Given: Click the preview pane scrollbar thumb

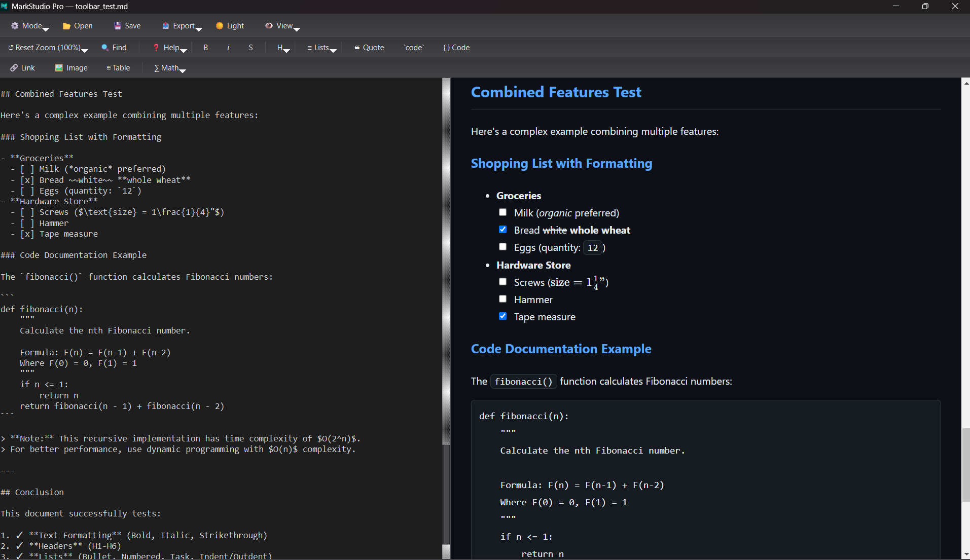Looking at the screenshot, I should coord(966,465).
